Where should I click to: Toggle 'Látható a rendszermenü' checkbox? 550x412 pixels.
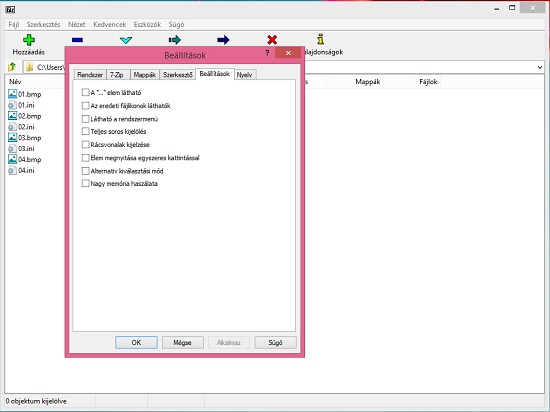click(85, 119)
